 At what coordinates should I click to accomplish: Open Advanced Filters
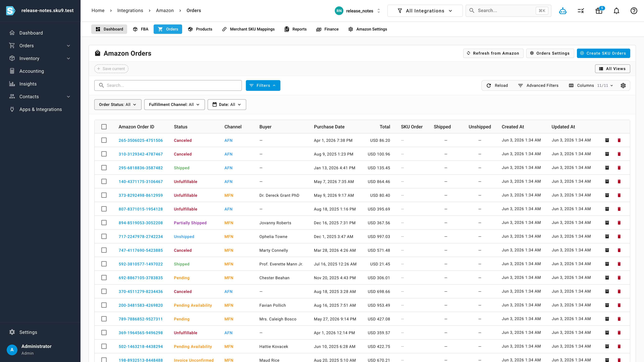[538, 85]
